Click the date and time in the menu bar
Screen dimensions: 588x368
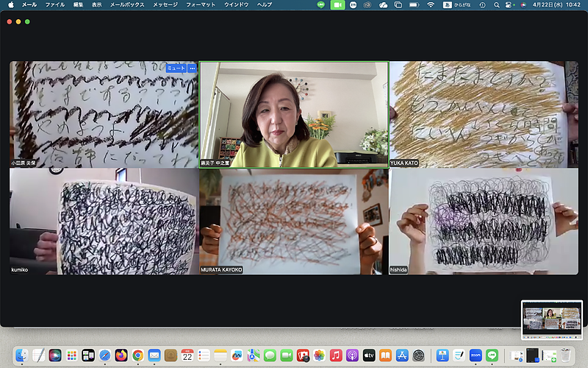click(559, 4)
